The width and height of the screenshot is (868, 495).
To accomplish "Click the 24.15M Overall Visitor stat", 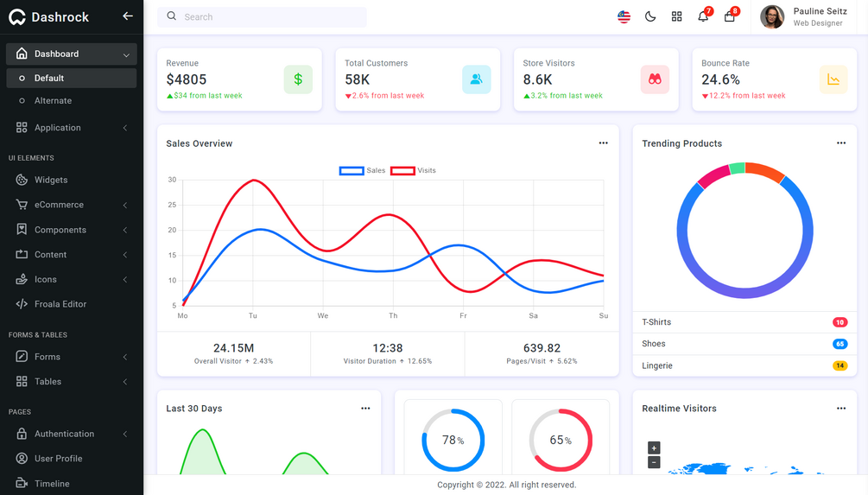I will point(233,354).
